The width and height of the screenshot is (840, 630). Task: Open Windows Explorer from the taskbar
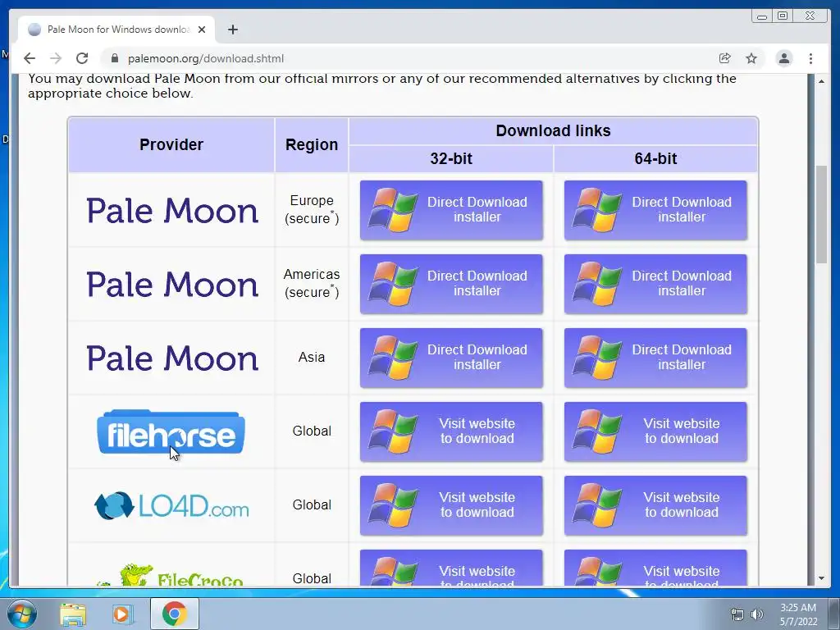73,614
